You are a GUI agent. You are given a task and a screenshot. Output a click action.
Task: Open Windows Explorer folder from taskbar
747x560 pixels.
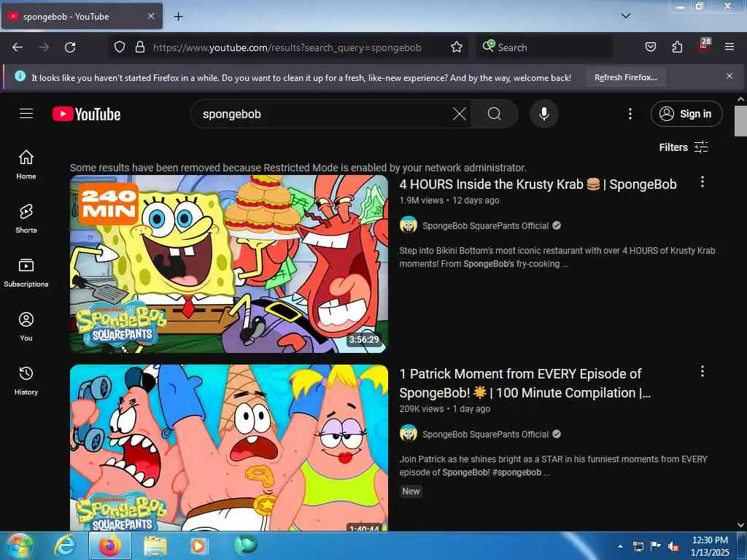[x=155, y=545]
